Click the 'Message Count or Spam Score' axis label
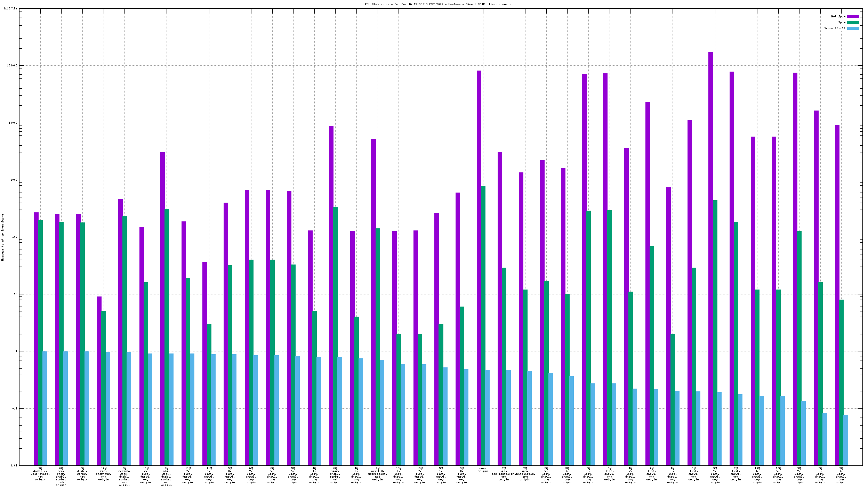 pos(3,237)
